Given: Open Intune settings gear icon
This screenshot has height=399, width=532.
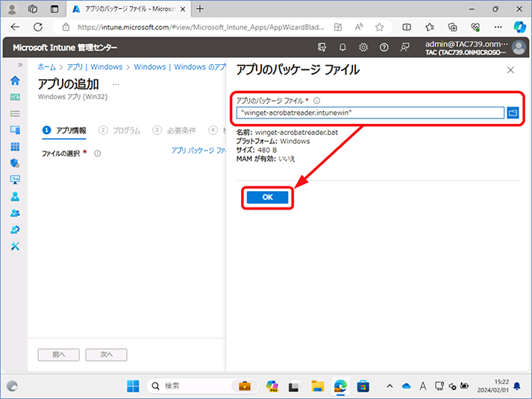Looking at the screenshot, I should coord(363,48).
